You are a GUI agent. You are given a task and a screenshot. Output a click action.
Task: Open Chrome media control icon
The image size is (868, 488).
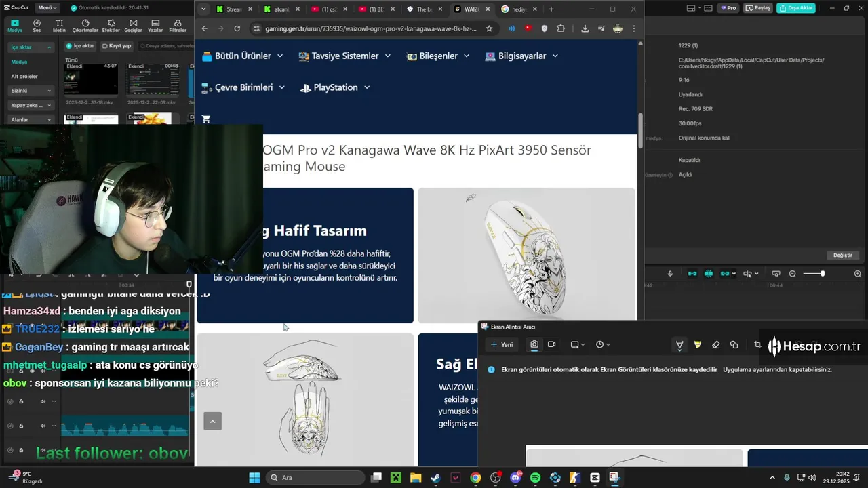[x=601, y=28]
